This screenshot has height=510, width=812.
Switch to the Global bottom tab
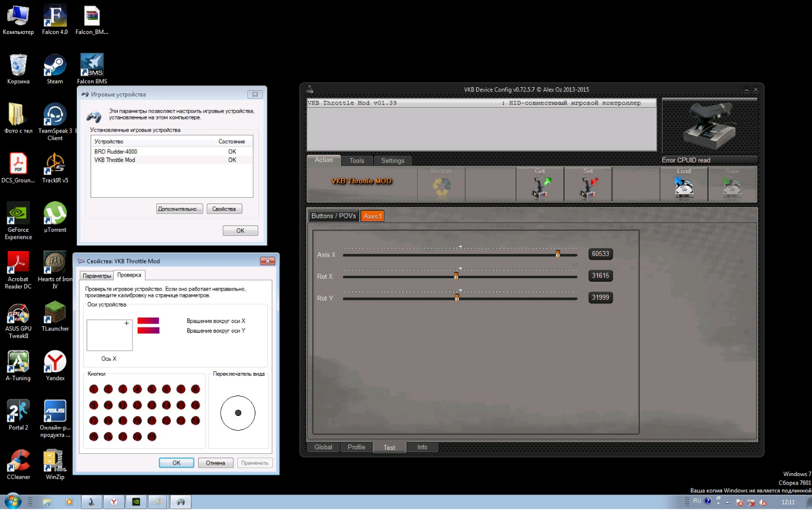tap(323, 447)
